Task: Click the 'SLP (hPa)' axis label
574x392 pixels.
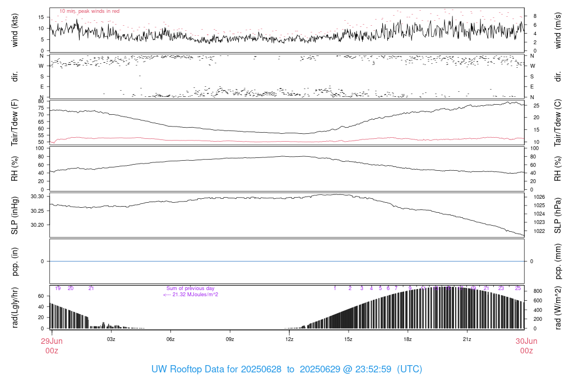Action: pos(558,215)
